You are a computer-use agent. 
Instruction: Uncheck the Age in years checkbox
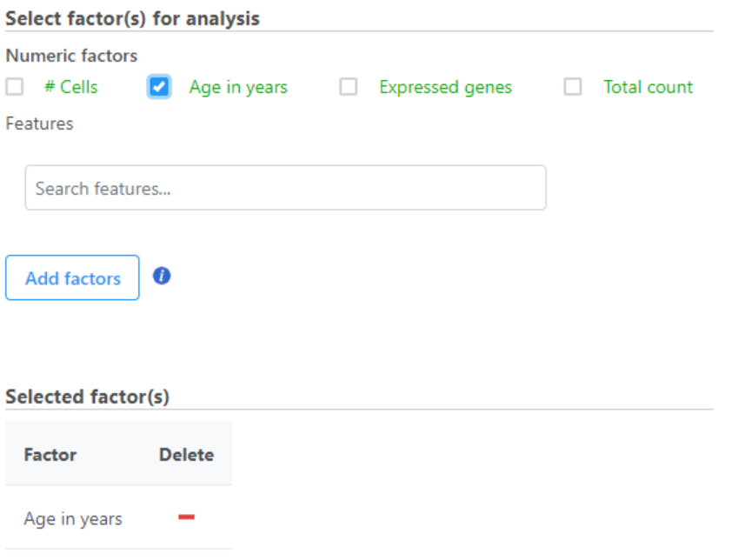pos(159,87)
